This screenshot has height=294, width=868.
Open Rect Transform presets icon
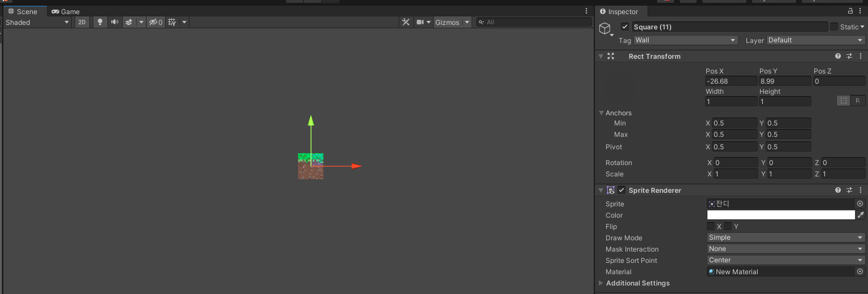[849, 56]
